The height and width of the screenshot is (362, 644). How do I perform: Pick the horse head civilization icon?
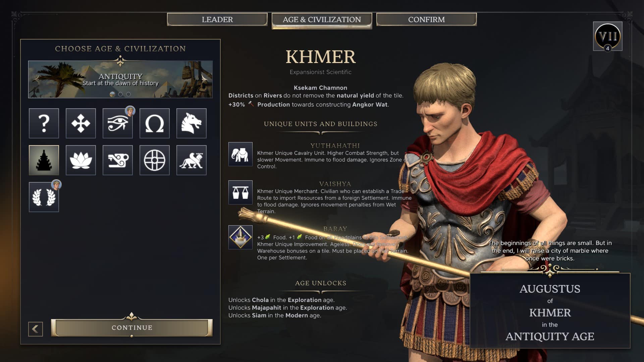point(192,123)
